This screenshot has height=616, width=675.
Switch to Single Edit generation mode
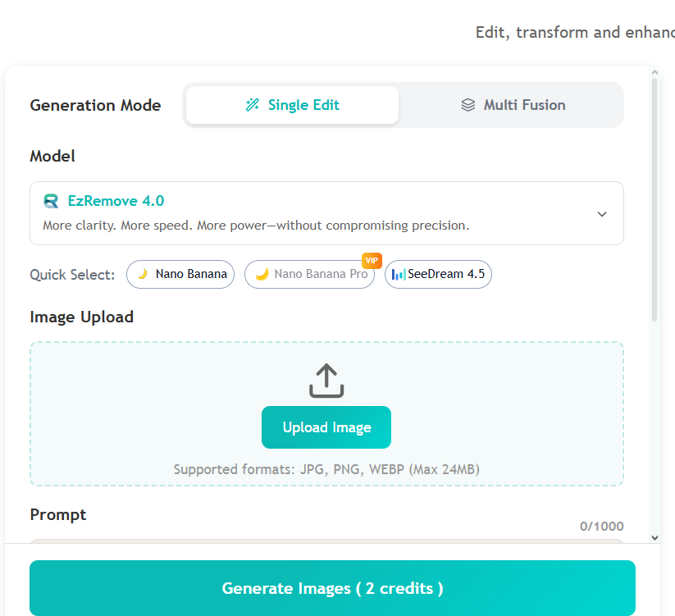point(292,105)
